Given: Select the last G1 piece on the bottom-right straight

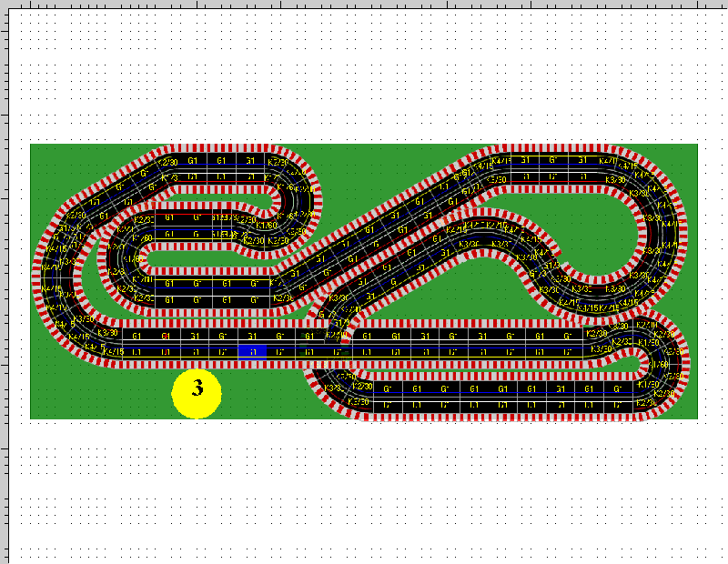Looking at the screenshot, I should (x=618, y=389).
